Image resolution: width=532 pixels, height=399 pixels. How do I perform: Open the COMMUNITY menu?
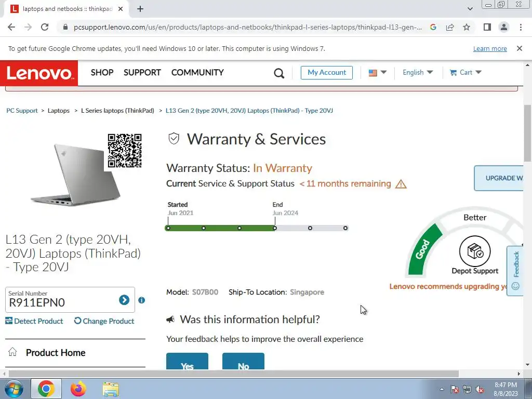197,72
